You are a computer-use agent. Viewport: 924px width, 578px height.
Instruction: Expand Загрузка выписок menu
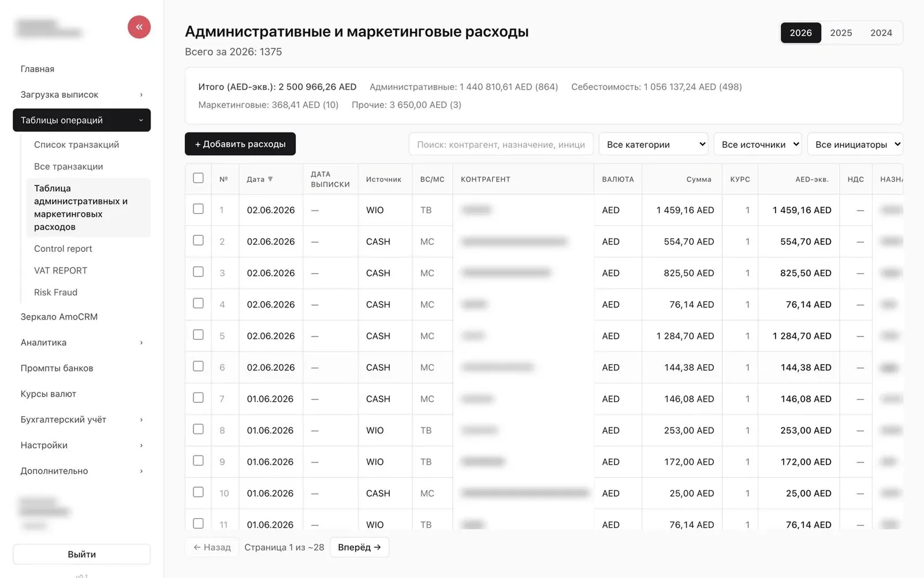coord(81,95)
